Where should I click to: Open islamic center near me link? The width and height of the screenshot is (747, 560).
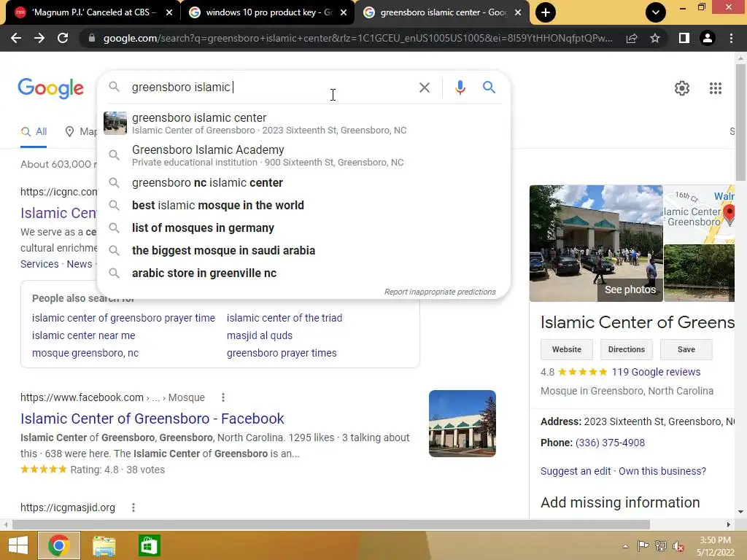(x=83, y=335)
